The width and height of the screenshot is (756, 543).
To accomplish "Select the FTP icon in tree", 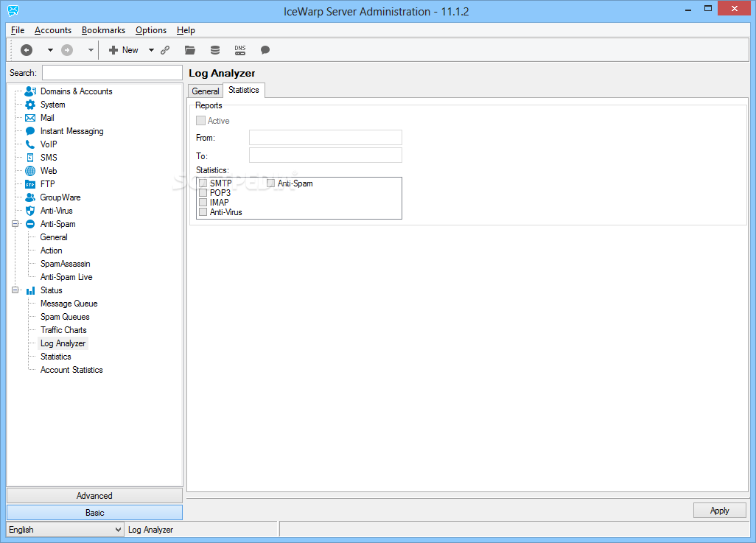I will click(x=30, y=184).
